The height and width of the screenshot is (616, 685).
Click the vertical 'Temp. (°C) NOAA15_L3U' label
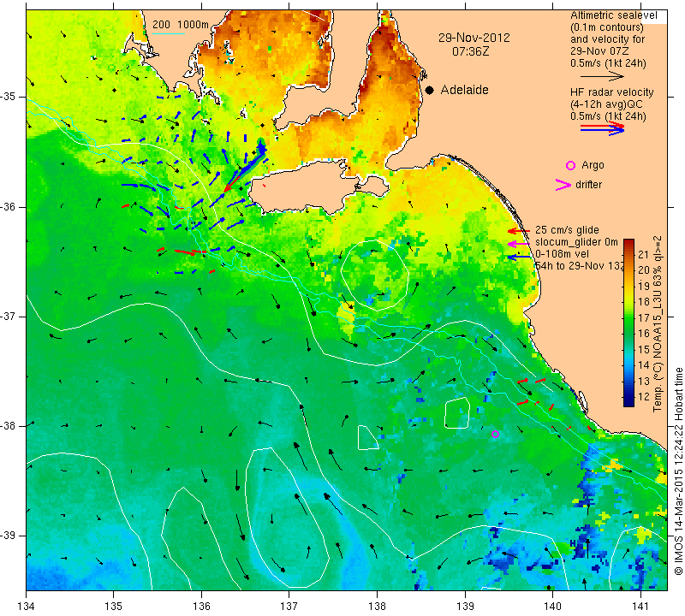click(657, 324)
